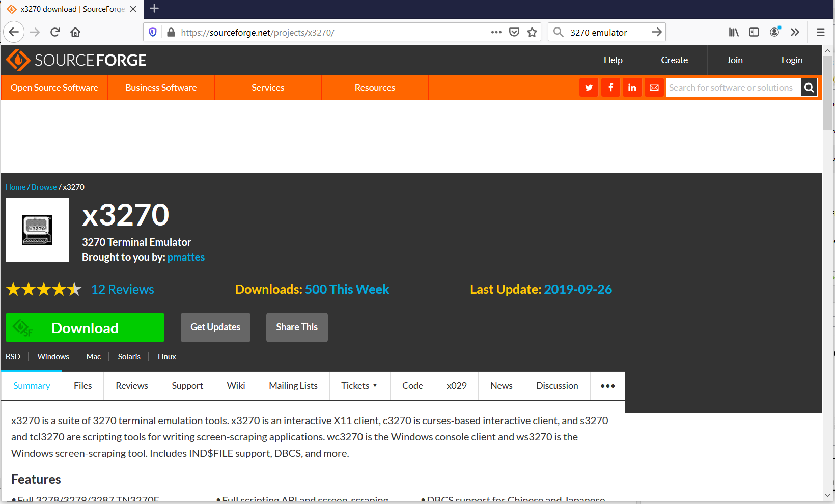Open the 12 Reviews link
The width and height of the screenshot is (835, 504).
pos(123,289)
